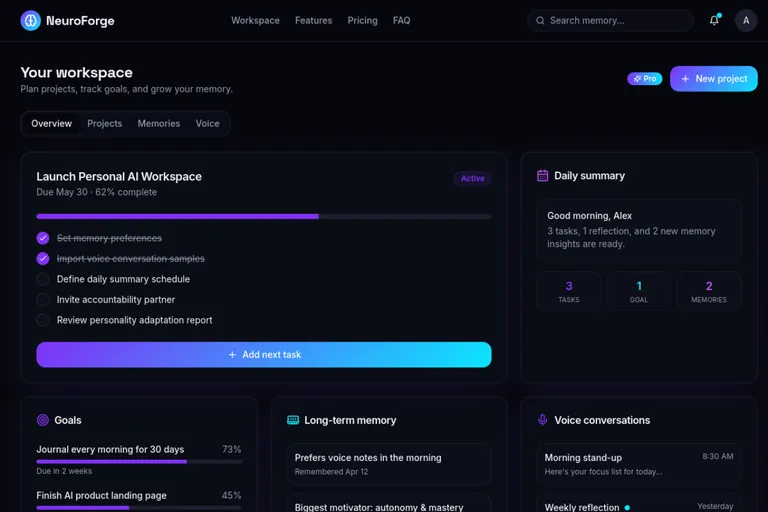
Task: Click the Due in 2 weeks text
Action: pos(64,471)
